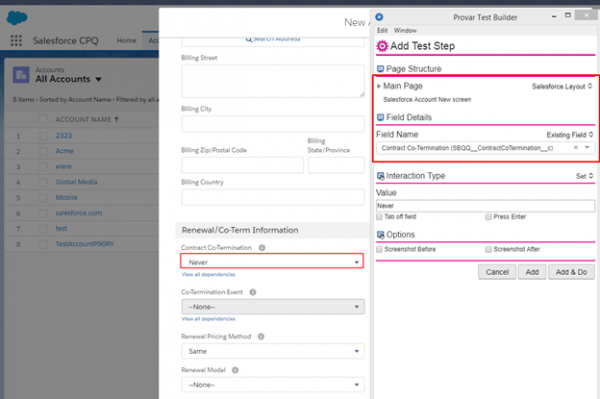Open the salesforce.com account link
This screenshot has width=600, height=399.
(78, 213)
